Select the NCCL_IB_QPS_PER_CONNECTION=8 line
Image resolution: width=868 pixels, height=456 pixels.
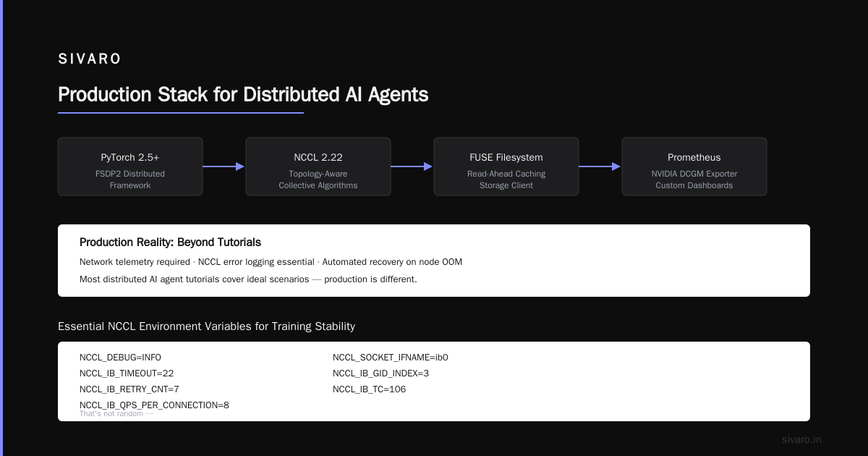154,405
